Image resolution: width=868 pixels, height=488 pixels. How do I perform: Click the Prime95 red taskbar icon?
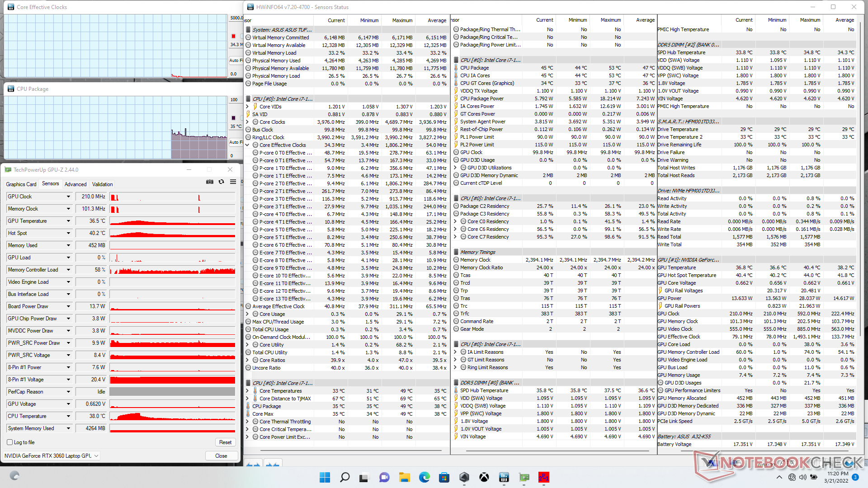click(543, 477)
